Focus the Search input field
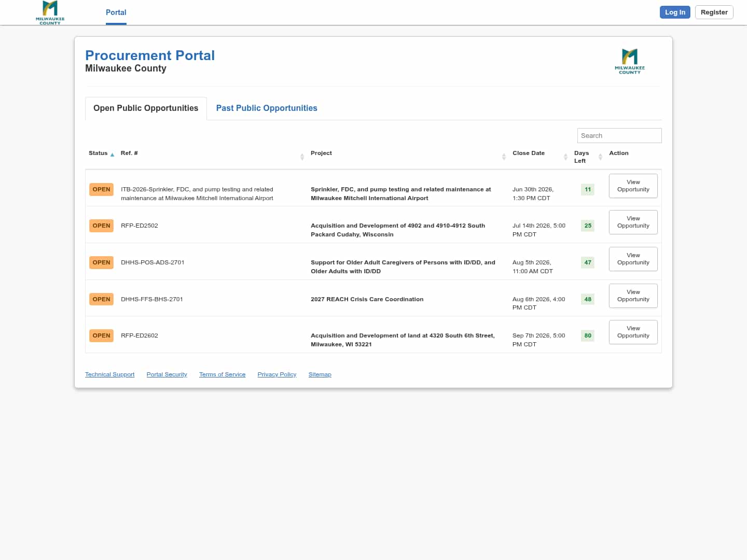The height and width of the screenshot is (560, 747). [x=619, y=135]
